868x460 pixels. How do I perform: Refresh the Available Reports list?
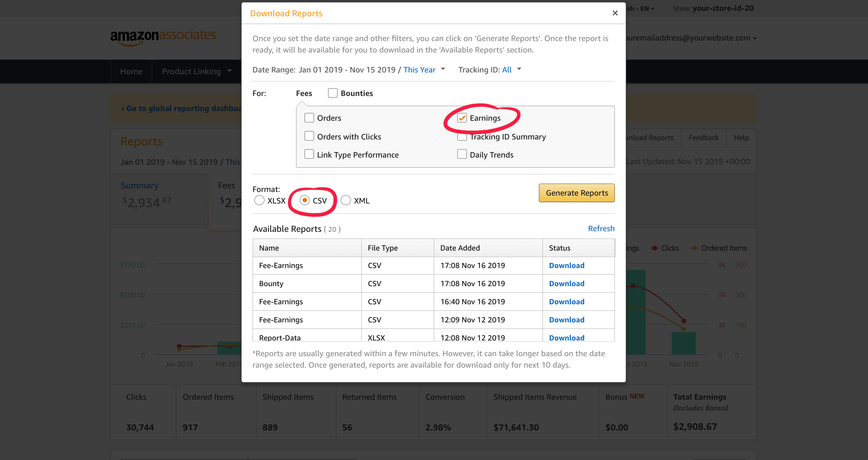601,229
